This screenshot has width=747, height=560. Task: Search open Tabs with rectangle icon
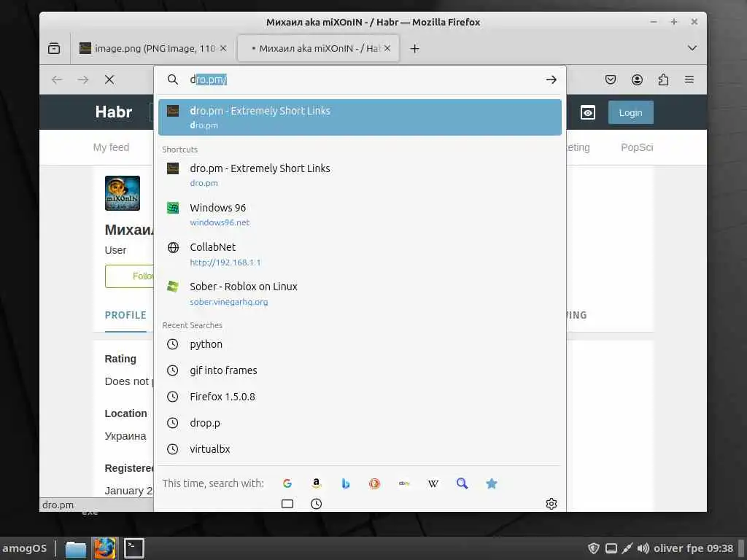(x=287, y=504)
